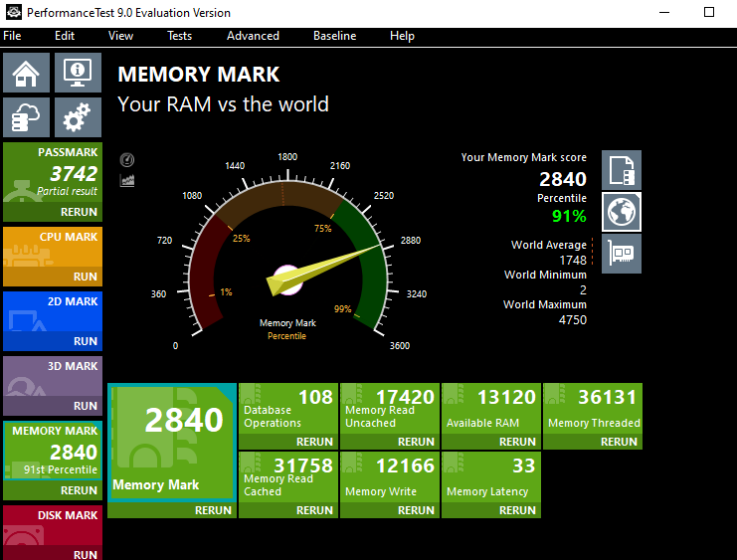This screenshot has width=737, height=560.
Task: Click the memory hardware card icon
Action: 622,254
